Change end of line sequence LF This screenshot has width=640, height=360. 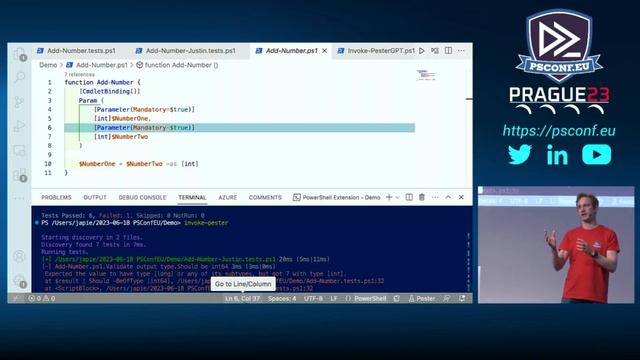(334, 298)
